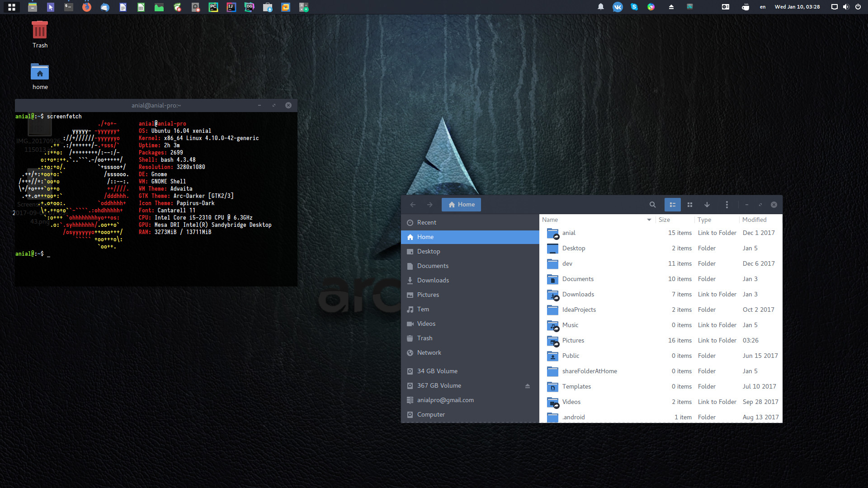Click the Skype tray icon

pos(634,7)
